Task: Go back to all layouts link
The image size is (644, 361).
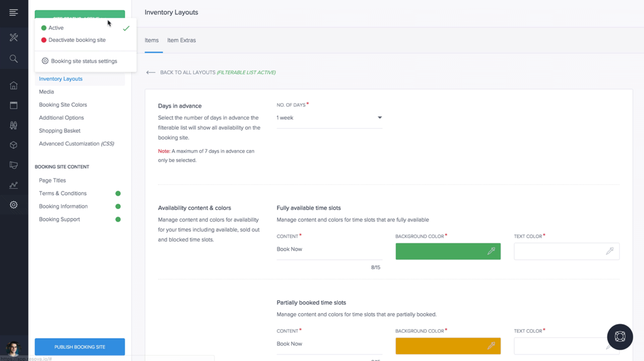Action: click(x=188, y=72)
